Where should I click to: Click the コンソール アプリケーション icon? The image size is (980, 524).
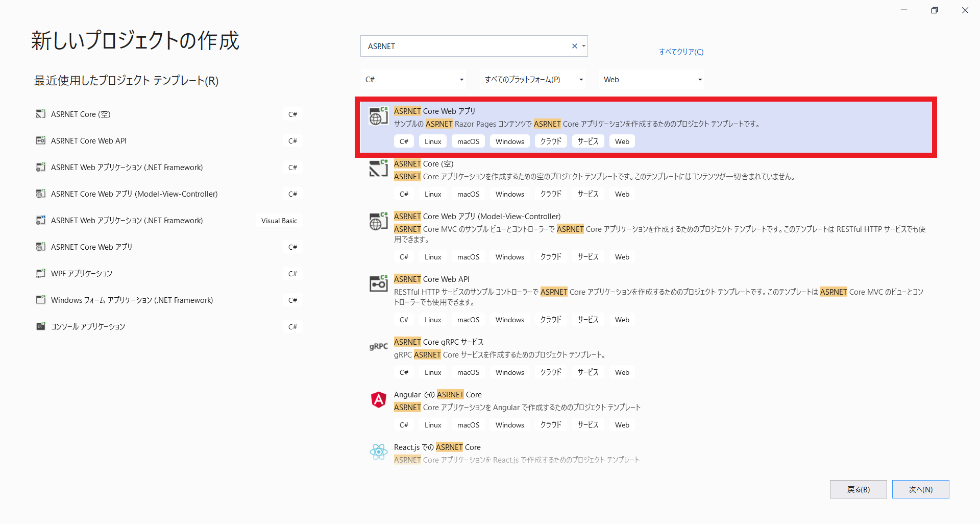40,326
